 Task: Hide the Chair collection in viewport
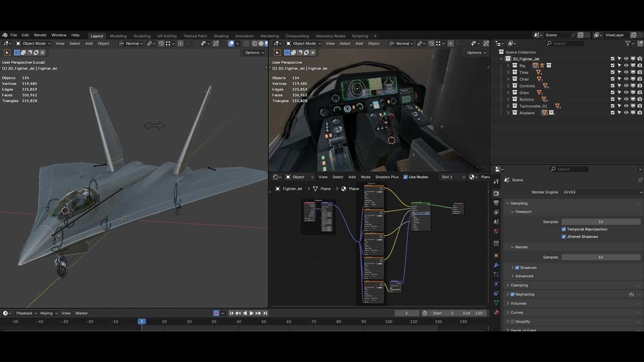pyautogui.click(x=626, y=79)
